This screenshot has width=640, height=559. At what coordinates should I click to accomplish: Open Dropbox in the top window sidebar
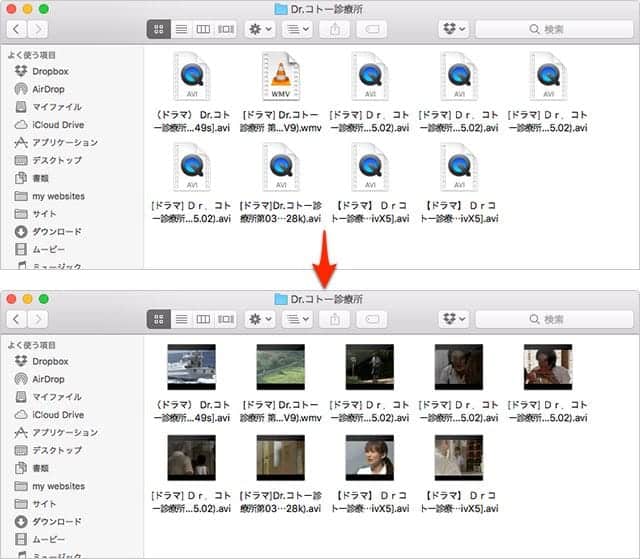pos(42,71)
